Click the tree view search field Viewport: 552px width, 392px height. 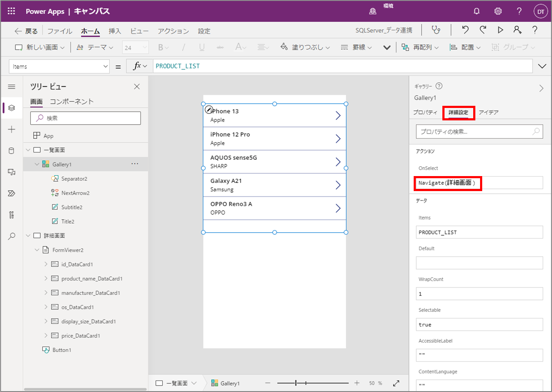pyautogui.click(x=86, y=118)
